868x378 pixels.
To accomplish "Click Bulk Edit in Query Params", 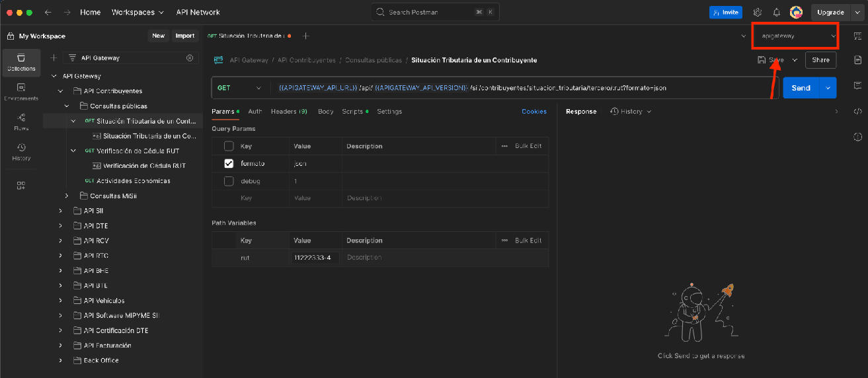I will [528, 146].
